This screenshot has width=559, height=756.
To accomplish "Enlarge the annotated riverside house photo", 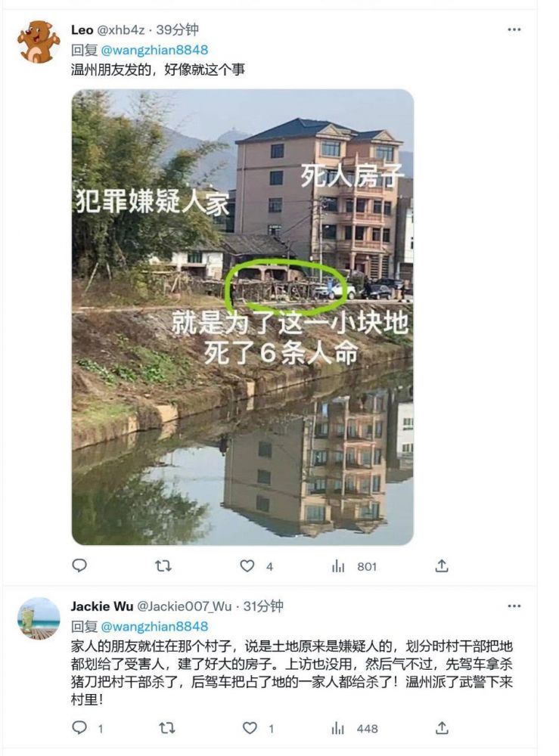I will [243, 318].
